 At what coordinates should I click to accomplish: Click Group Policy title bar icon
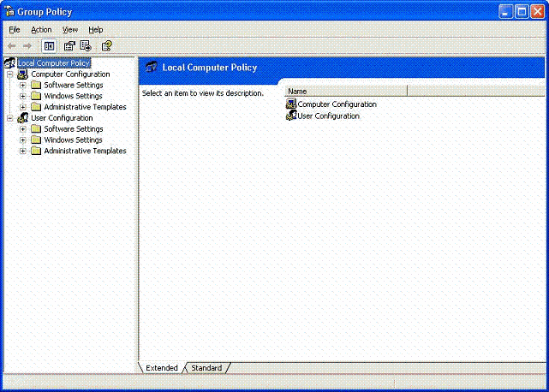click(9, 11)
